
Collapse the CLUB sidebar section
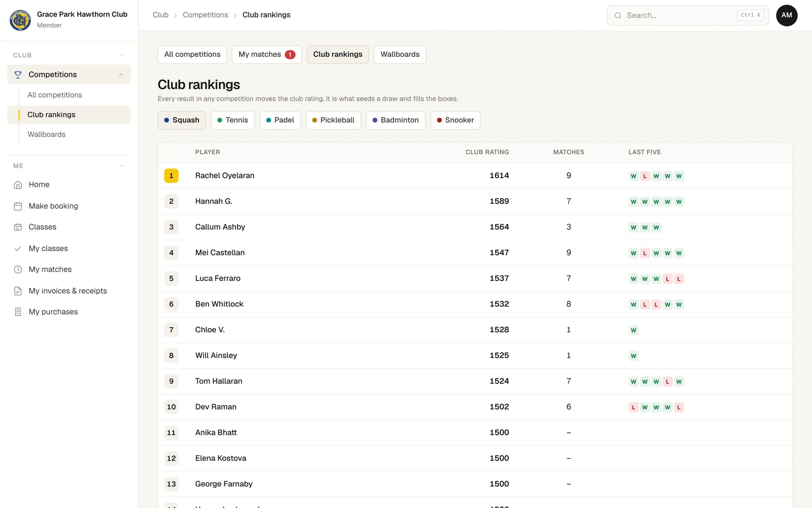pos(121,55)
